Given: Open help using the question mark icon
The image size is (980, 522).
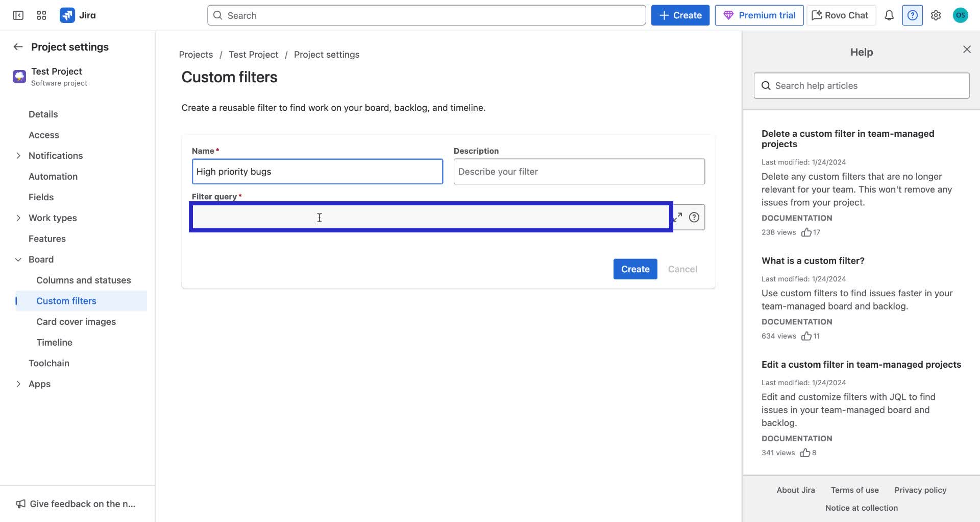Looking at the screenshot, I should (x=912, y=15).
